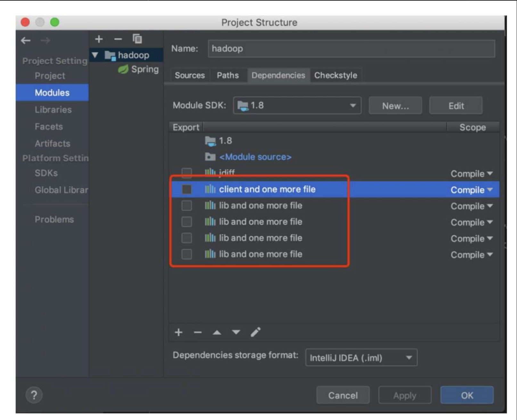517x420 pixels.
Task: Select the jdiff dependency row
Action: (334, 174)
